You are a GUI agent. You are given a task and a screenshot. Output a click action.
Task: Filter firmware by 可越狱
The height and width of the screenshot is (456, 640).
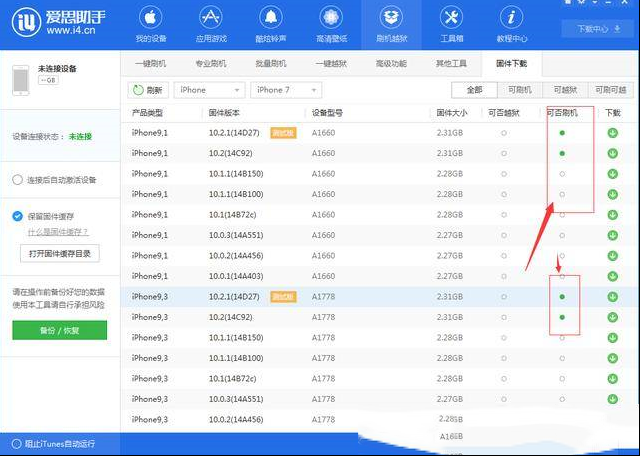[565, 90]
